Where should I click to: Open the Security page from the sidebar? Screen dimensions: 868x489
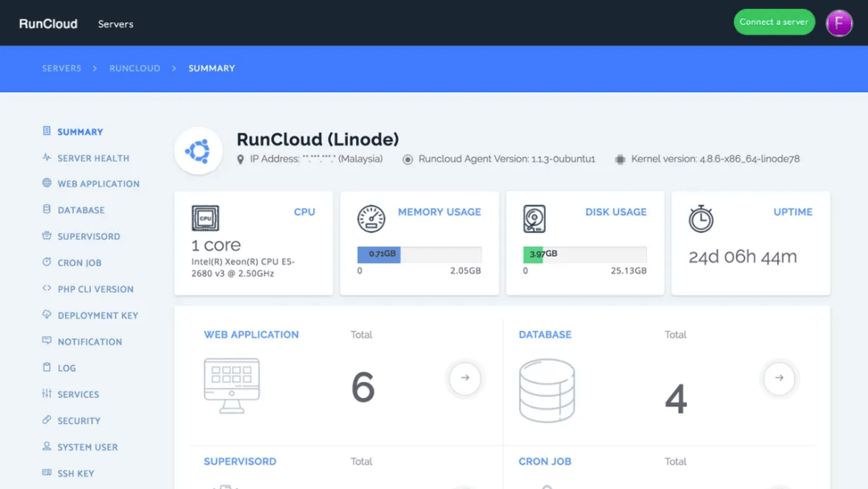click(x=79, y=421)
